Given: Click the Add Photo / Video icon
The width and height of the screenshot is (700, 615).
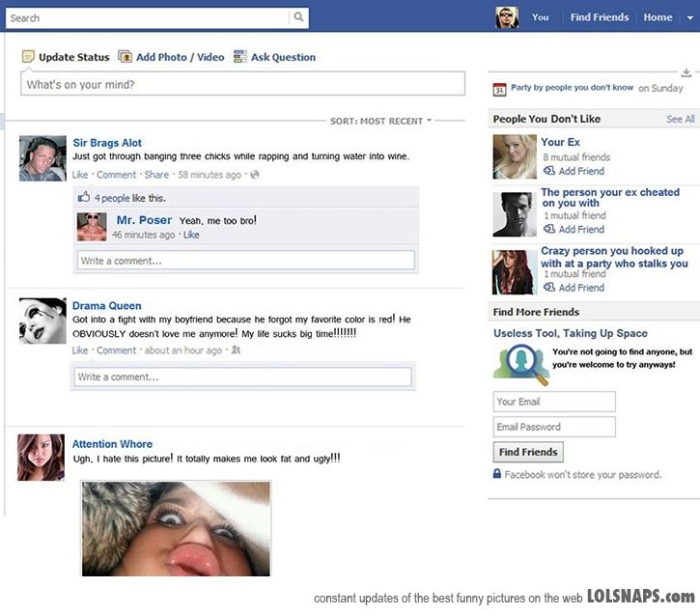Looking at the screenshot, I should [125, 57].
